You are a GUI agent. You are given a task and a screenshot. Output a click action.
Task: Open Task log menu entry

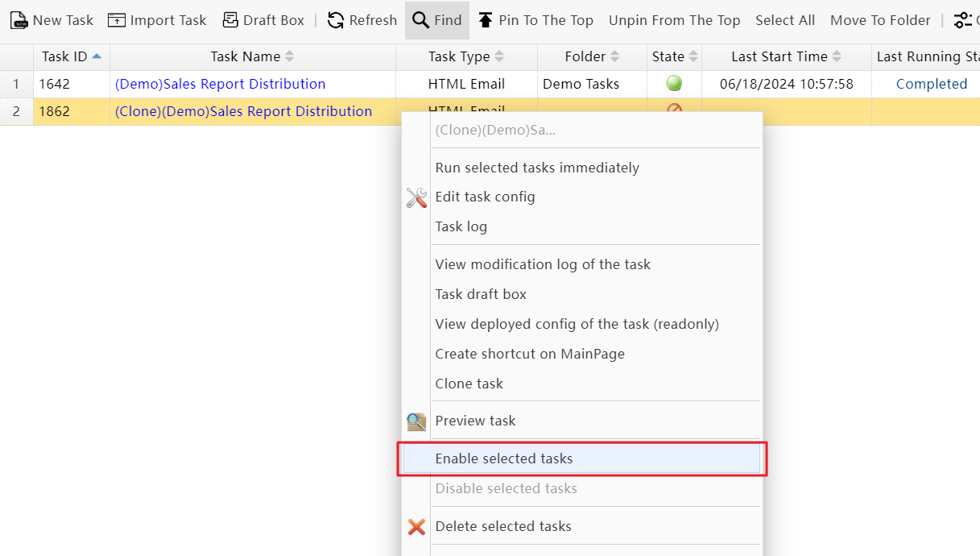(461, 226)
